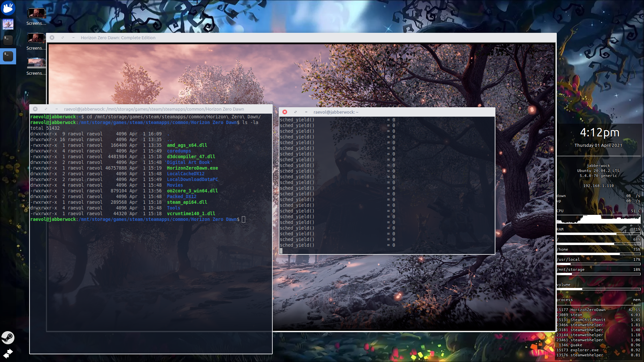This screenshot has width=644, height=362.
Task: Click the /usr/local label in the widget
Action: point(569,259)
